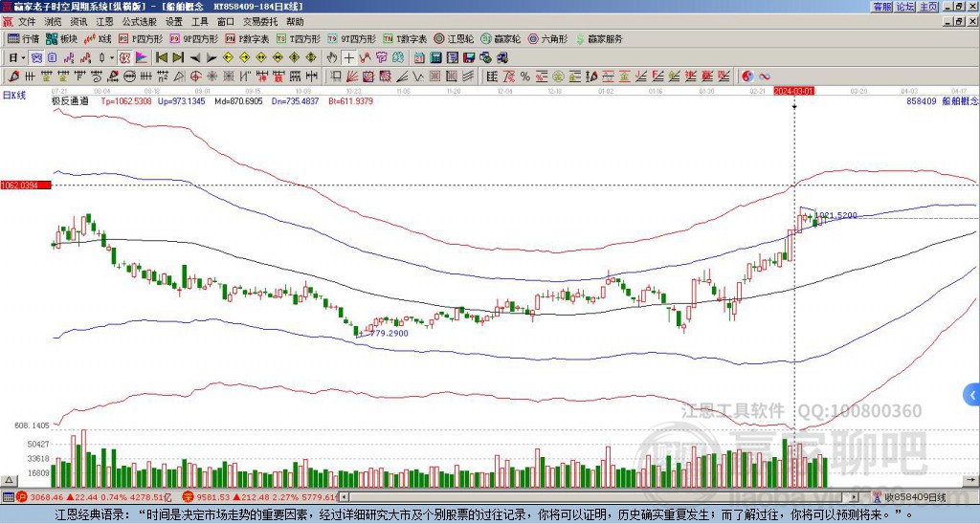
Task: Click the Shanghai index 3068.46 status
Action: tap(95, 497)
